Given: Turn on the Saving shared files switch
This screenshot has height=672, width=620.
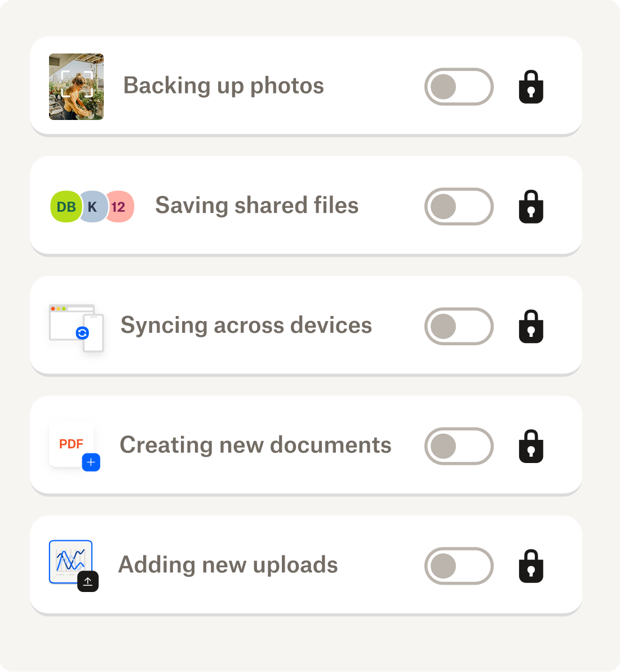Looking at the screenshot, I should pos(459,207).
